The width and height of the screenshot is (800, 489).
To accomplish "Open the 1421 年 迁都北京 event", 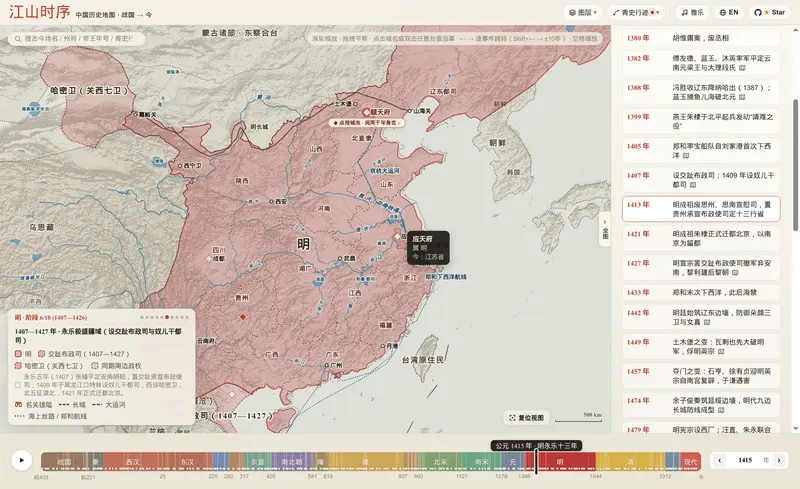I will point(701,238).
